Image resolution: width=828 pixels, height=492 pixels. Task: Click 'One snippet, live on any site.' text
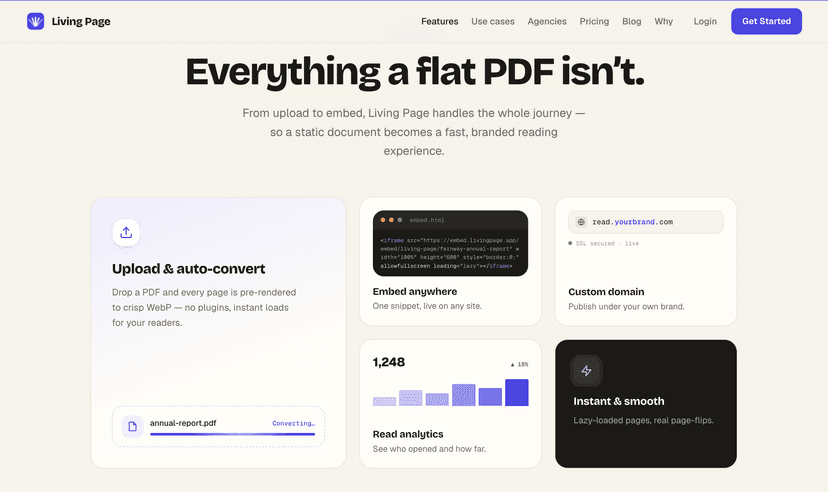click(427, 306)
